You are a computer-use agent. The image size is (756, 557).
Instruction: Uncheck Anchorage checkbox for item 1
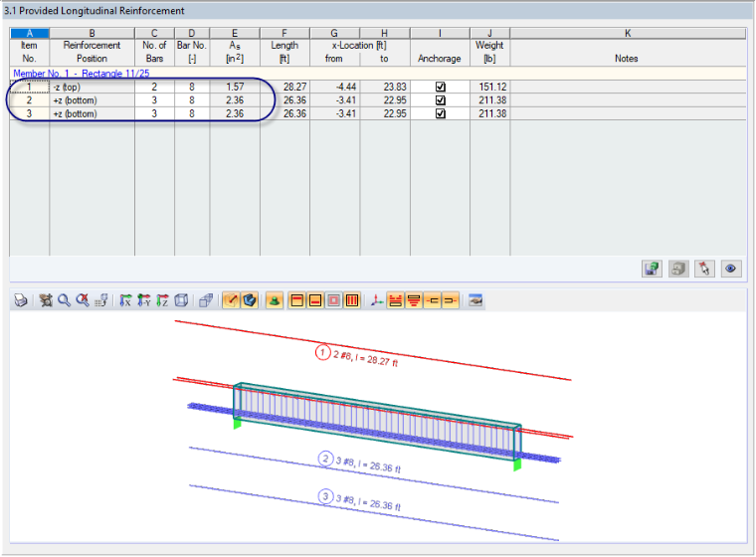(441, 87)
